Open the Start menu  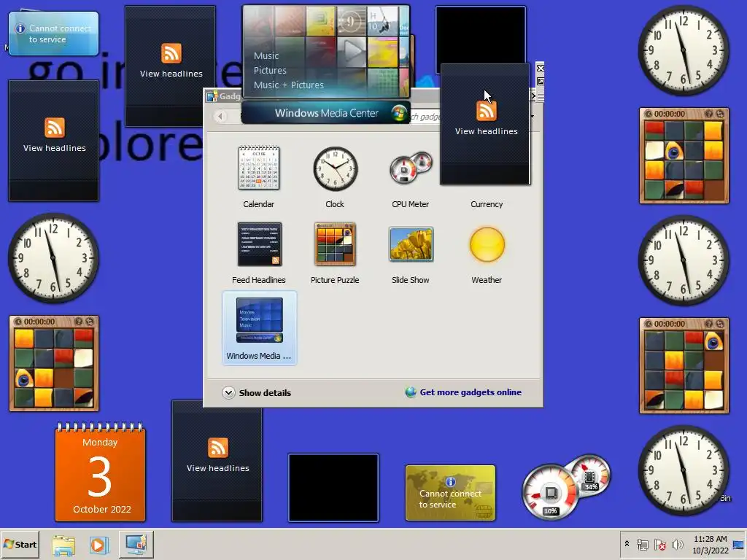click(20, 544)
